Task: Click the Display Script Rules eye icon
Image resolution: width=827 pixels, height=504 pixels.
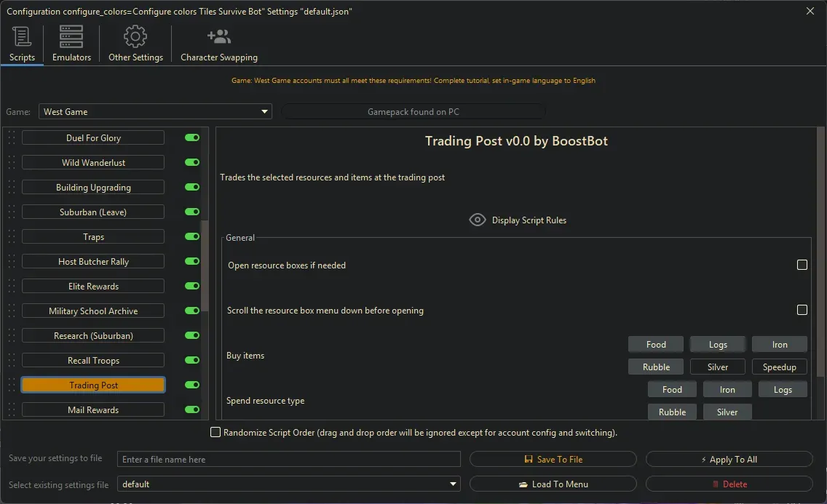Action: (x=478, y=219)
